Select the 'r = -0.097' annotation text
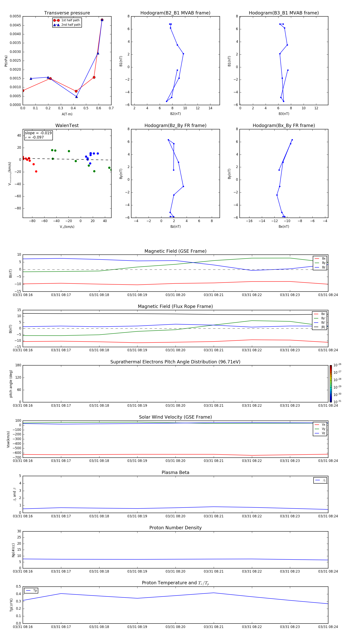Image resolution: width=351 pixels, height=644 pixels. [x=35, y=137]
